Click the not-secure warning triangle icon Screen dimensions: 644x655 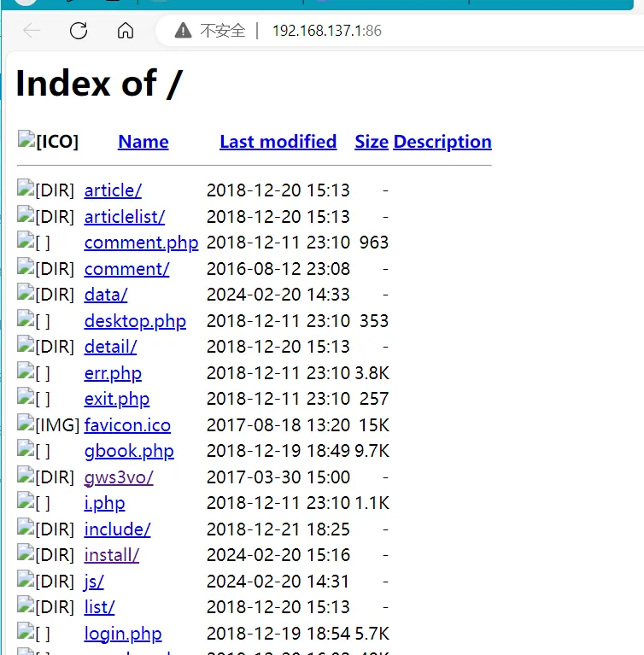(183, 31)
